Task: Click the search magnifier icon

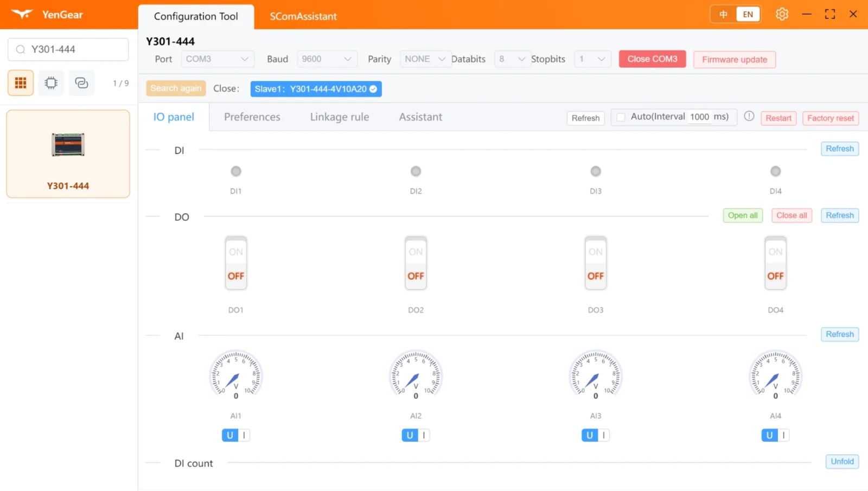Action: (21, 49)
